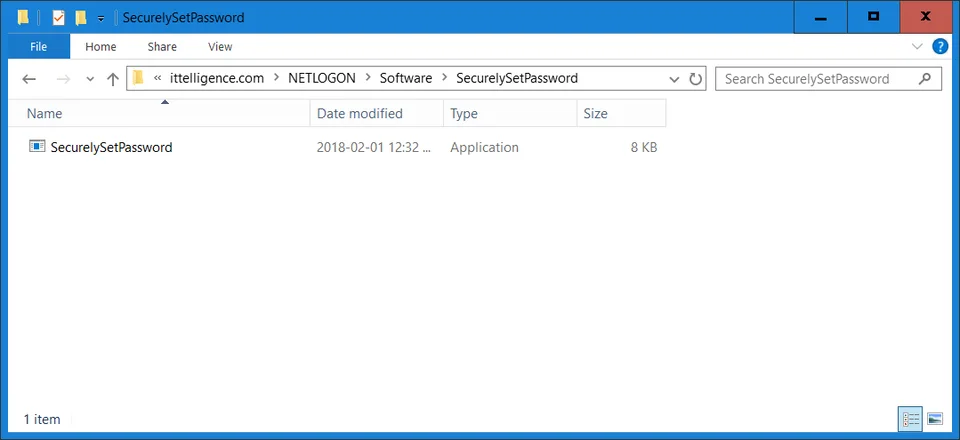This screenshot has height=440, width=960.
Task: Navigate to Software breadcrumb
Action: [x=405, y=78]
